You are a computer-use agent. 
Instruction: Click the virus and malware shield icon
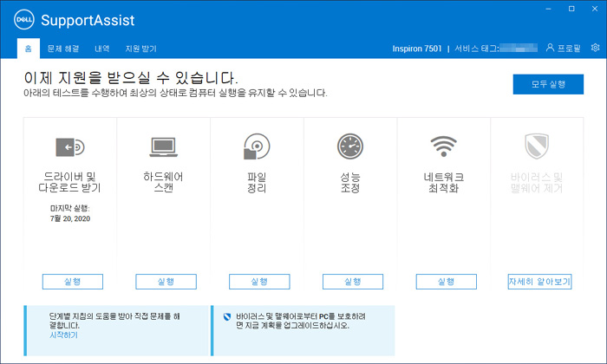click(538, 146)
